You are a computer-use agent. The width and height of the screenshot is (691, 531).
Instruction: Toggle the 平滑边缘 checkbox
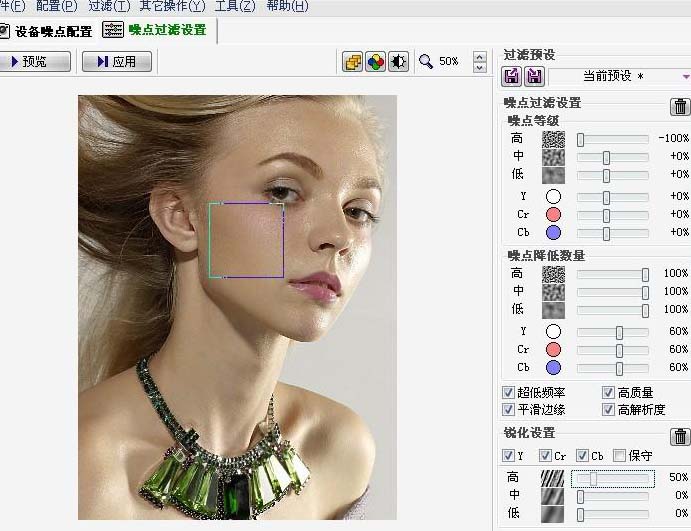point(509,410)
